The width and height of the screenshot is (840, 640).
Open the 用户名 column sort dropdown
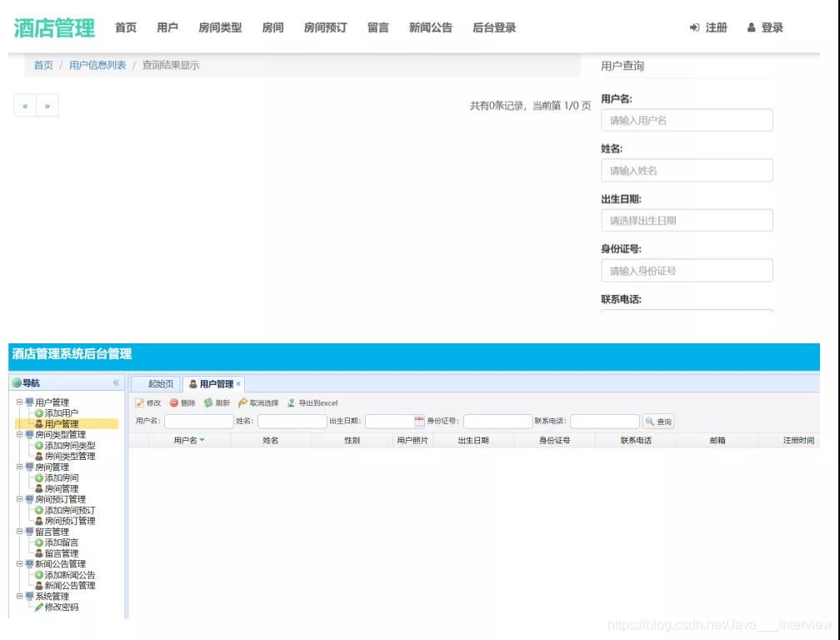[x=202, y=439]
